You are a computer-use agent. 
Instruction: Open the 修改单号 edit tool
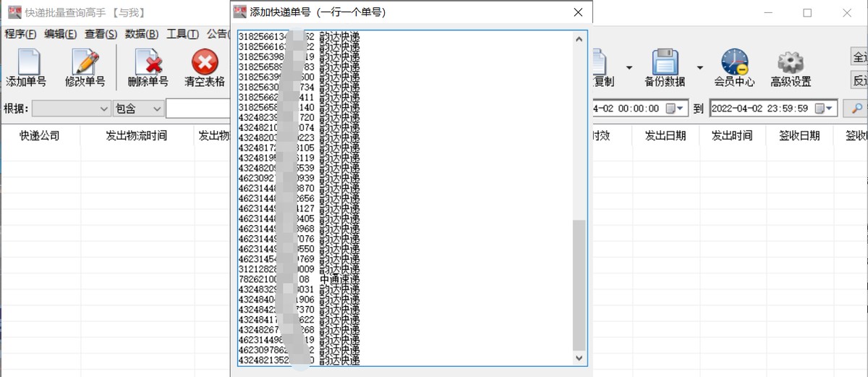[x=85, y=67]
